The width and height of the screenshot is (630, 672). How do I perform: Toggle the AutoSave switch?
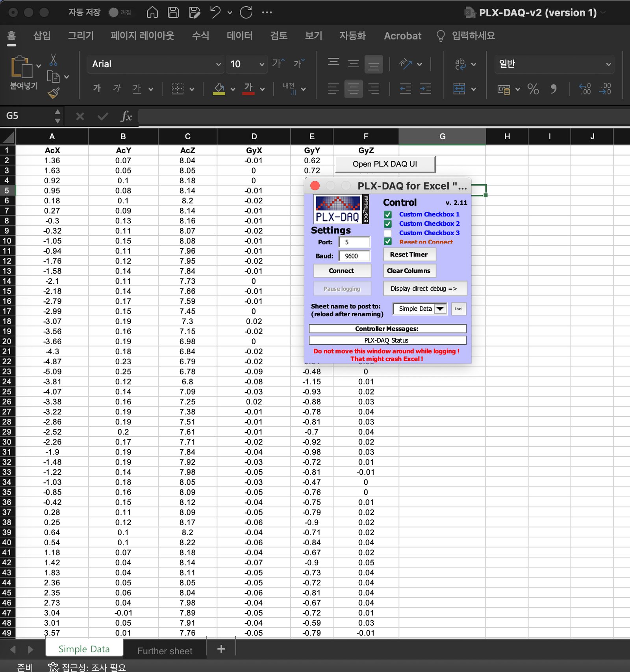(x=120, y=13)
